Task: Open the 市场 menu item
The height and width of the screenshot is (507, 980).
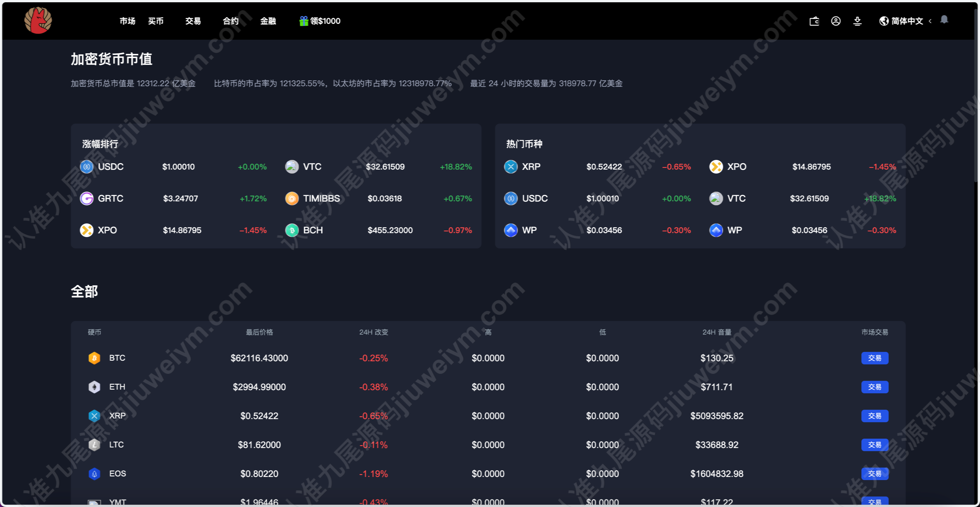Action: click(127, 21)
